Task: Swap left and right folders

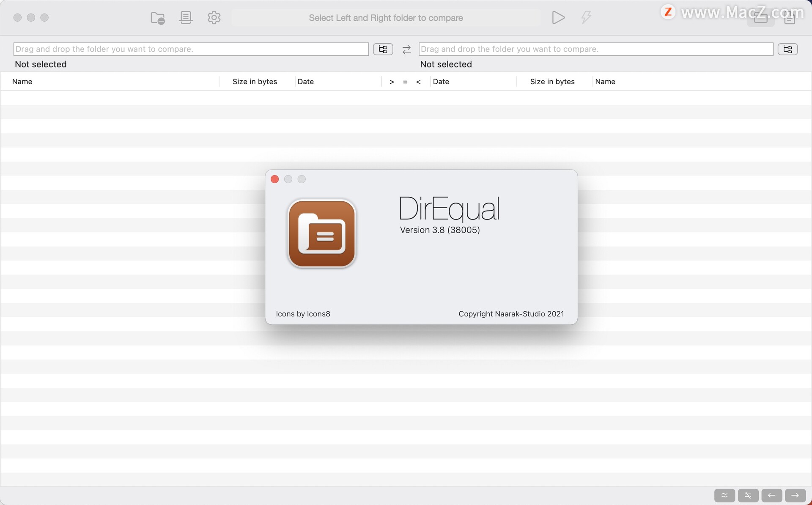Action: (x=406, y=50)
